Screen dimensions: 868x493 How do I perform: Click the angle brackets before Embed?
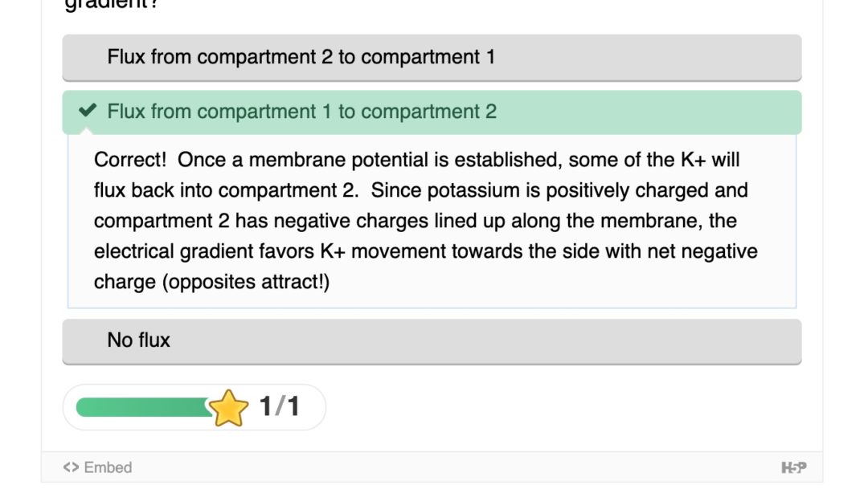pos(72,467)
